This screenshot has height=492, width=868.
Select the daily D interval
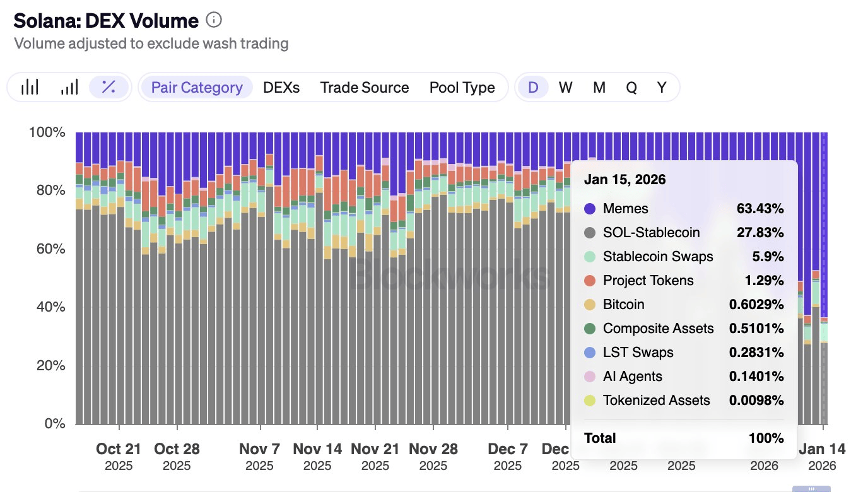(533, 87)
